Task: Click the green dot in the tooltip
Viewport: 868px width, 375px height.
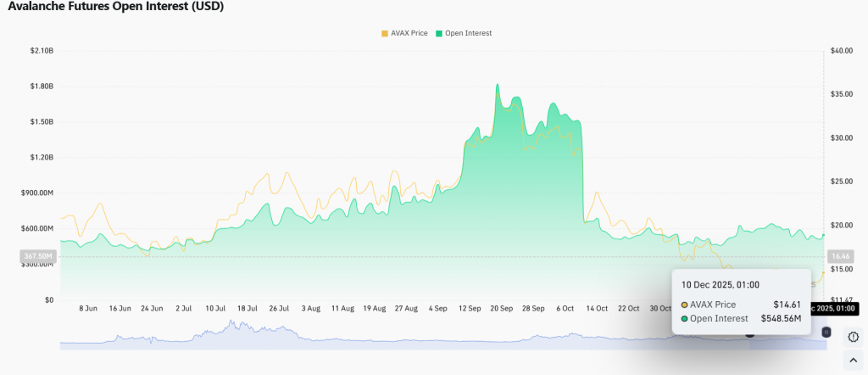Action: [x=685, y=318]
